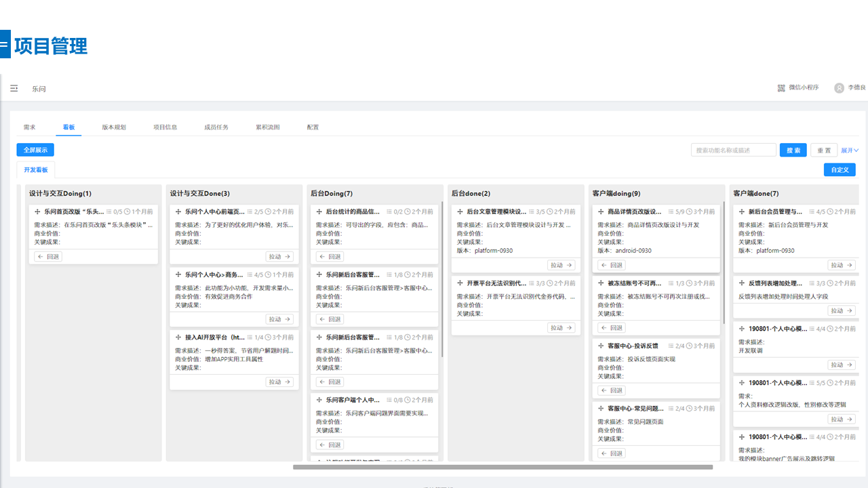
Task: Click 回退 on 乐问客户端个人中 card
Action: (330, 445)
